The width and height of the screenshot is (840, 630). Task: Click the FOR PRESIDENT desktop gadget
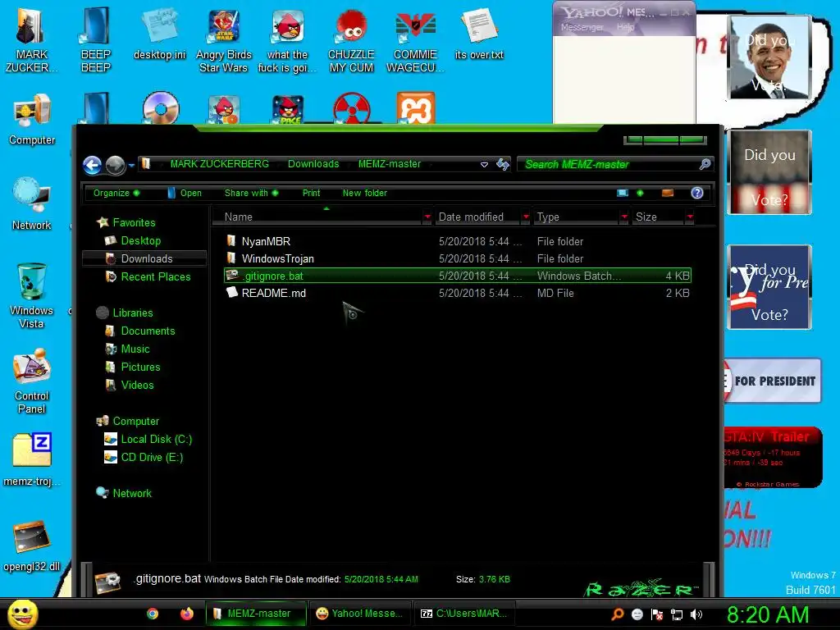tap(771, 381)
